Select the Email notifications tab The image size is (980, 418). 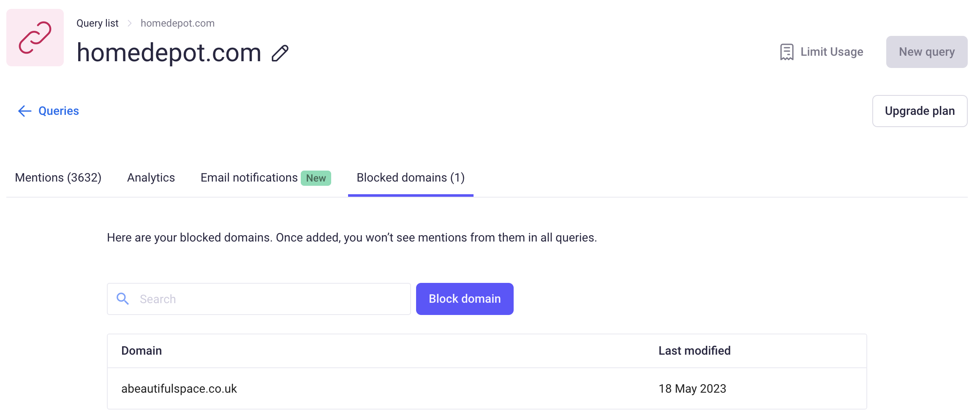pos(249,178)
